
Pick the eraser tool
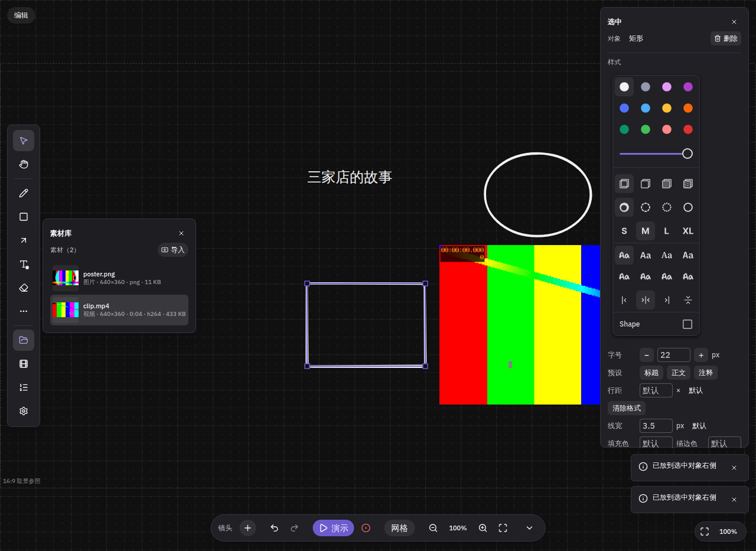tap(24, 288)
